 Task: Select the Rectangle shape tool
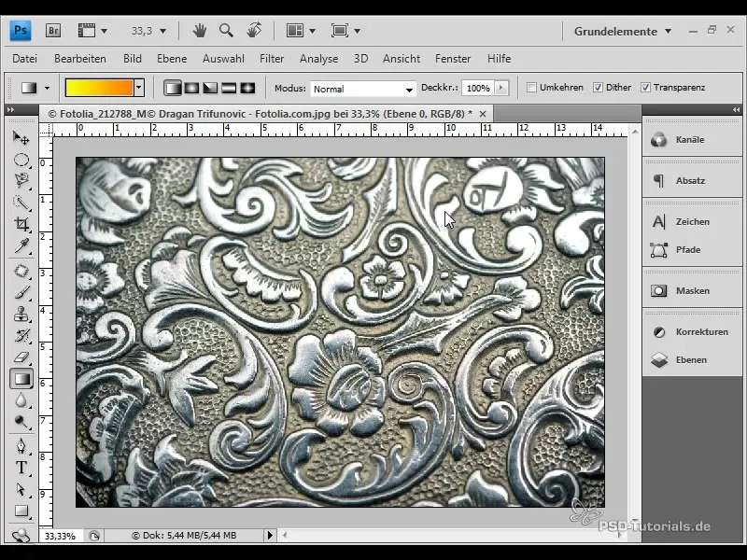[x=21, y=511]
